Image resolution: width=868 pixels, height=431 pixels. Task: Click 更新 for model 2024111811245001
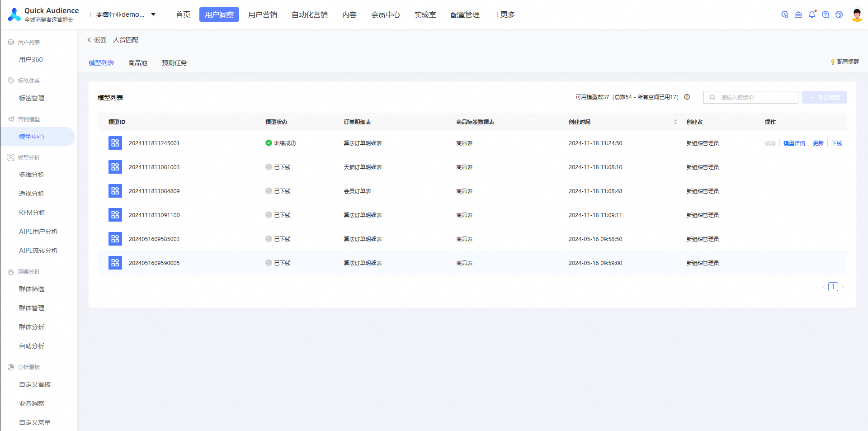pyautogui.click(x=818, y=143)
